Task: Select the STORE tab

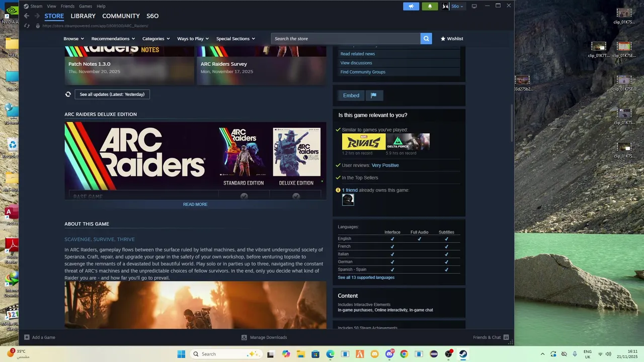Action: [x=54, y=16]
